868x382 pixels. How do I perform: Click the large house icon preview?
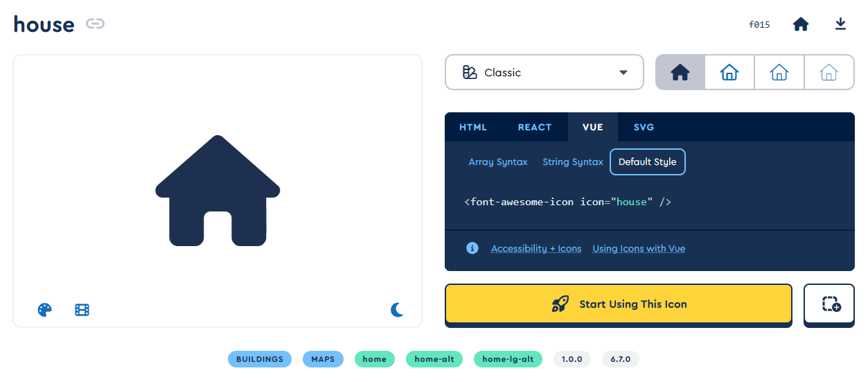point(218,191)
